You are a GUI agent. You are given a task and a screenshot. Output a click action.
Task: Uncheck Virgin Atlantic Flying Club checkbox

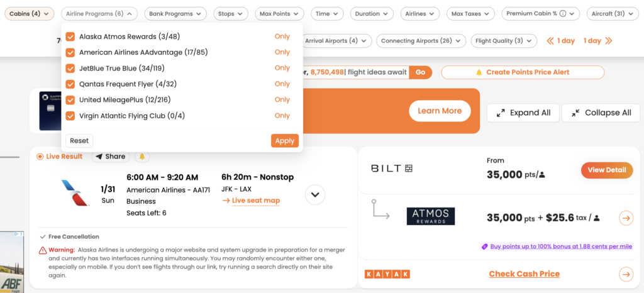(x=70, y=116)
